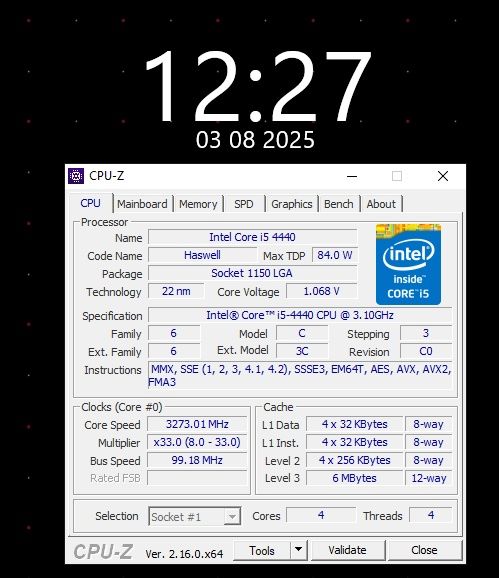Screen dimensions: 499x578
Task: Click the Validate button
Action: point(348,550)
